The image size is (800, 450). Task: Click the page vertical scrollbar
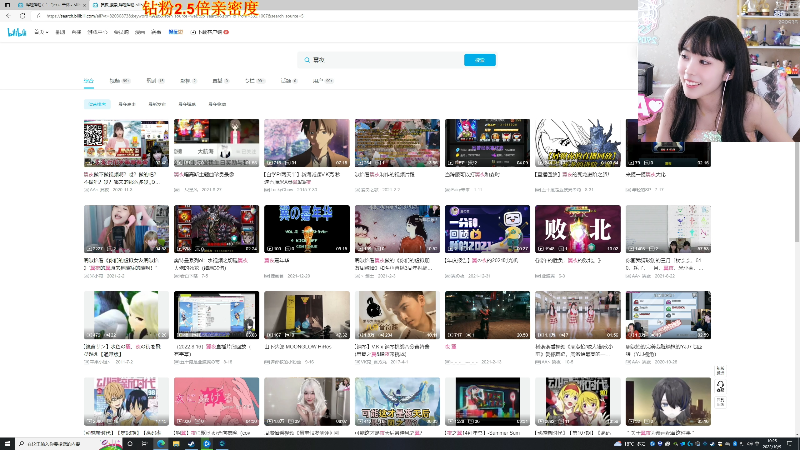click(796, 194)
